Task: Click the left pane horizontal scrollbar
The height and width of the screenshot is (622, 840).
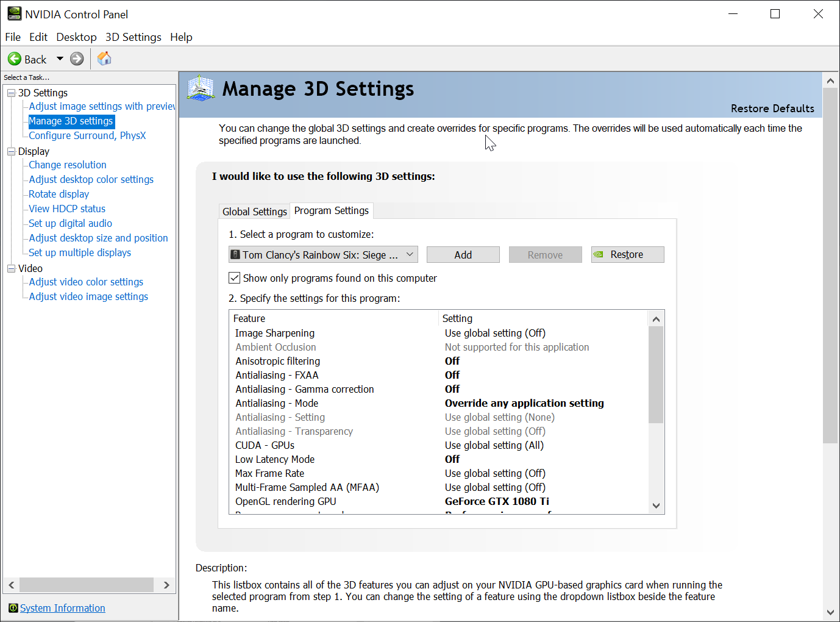Action: point(86,585)
